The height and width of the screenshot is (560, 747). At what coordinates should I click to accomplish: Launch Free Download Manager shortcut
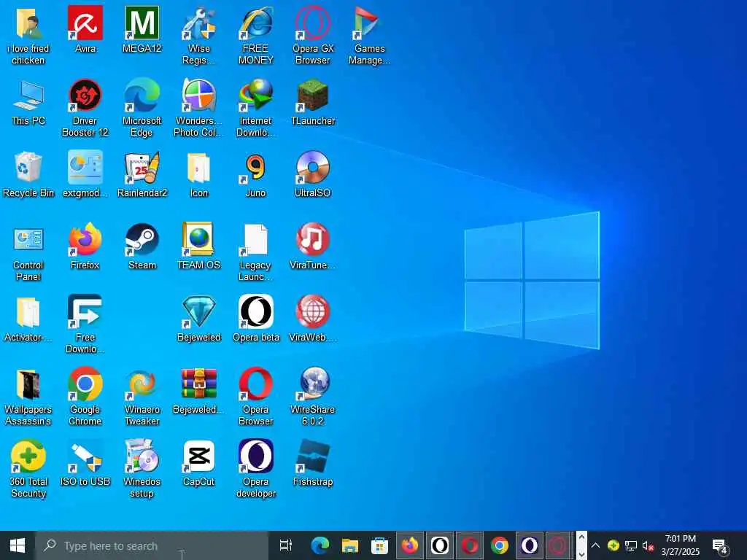(x=85, y=324)
